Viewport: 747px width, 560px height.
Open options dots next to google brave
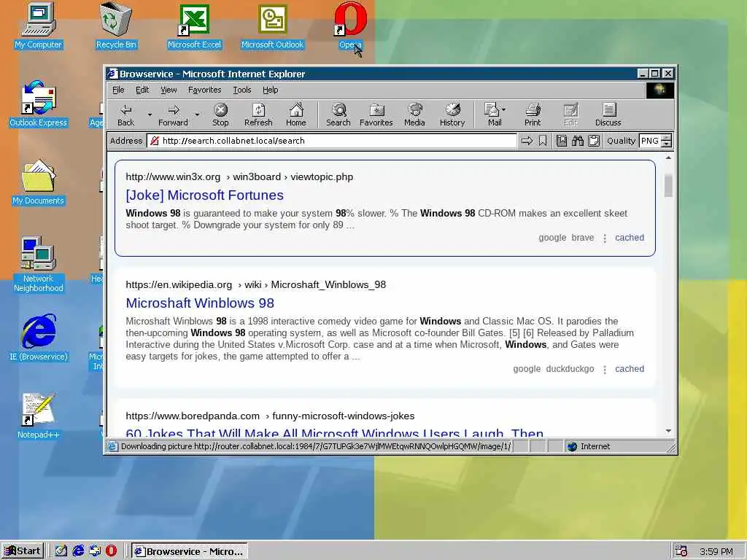coord(605,238)
